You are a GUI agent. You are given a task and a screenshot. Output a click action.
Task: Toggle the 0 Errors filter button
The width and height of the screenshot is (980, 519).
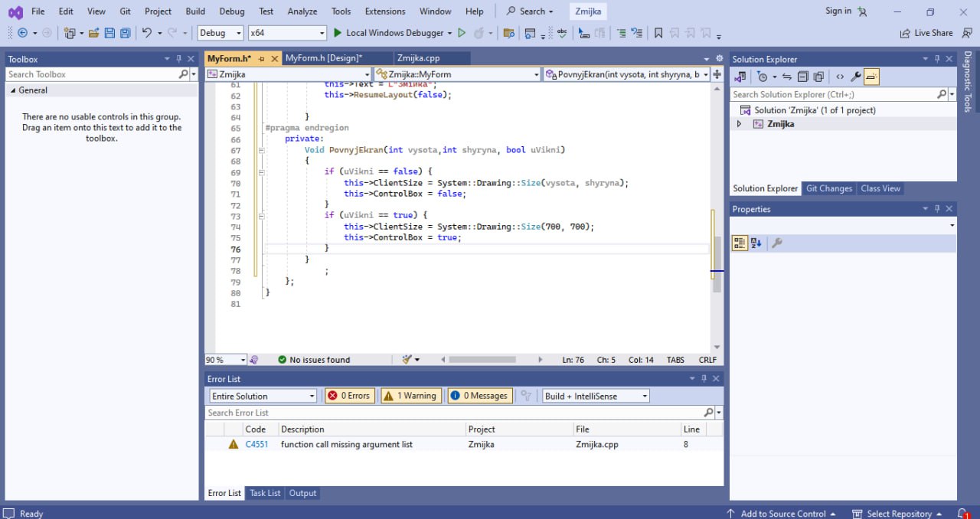(349, 396)
